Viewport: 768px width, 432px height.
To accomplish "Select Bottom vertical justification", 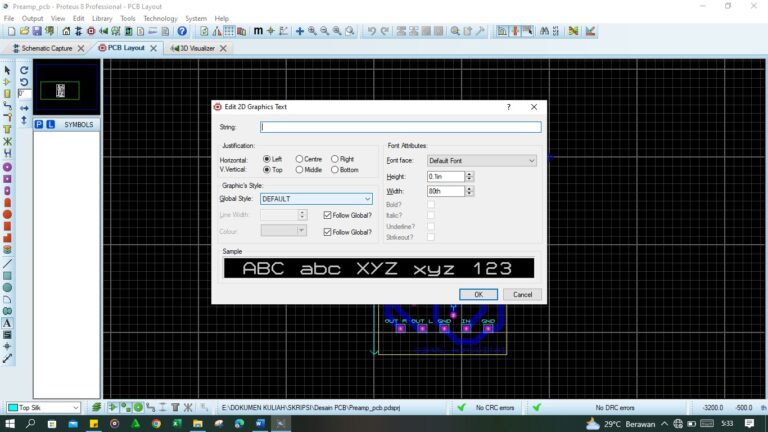I will click(334, 170).
